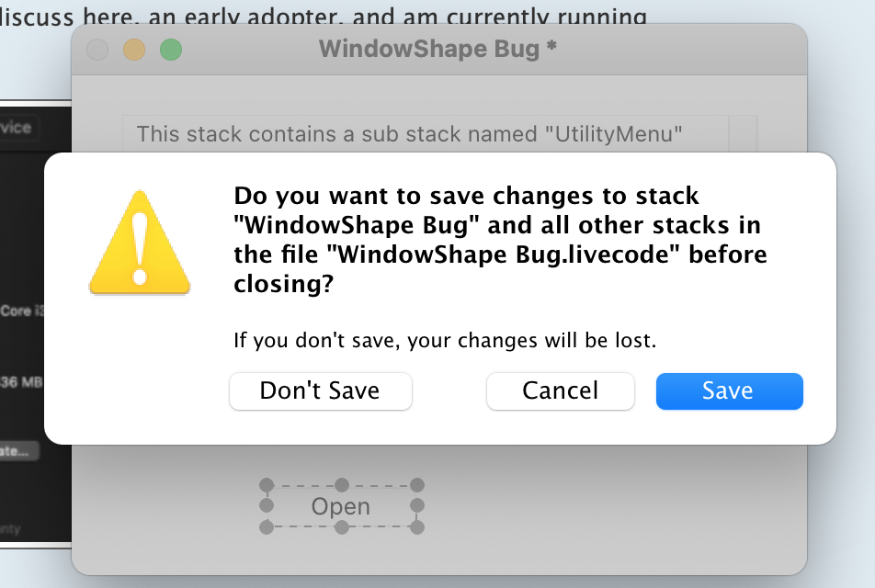This screenshot has height=588, width=875.
Task: Click right-middle resize handle of Open button
Action: [x=416, y=506]
